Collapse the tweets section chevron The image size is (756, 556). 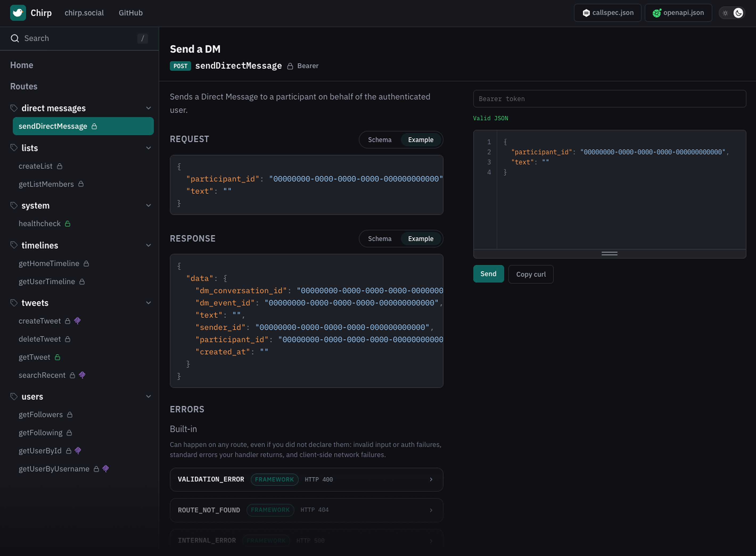click(149, 302)
